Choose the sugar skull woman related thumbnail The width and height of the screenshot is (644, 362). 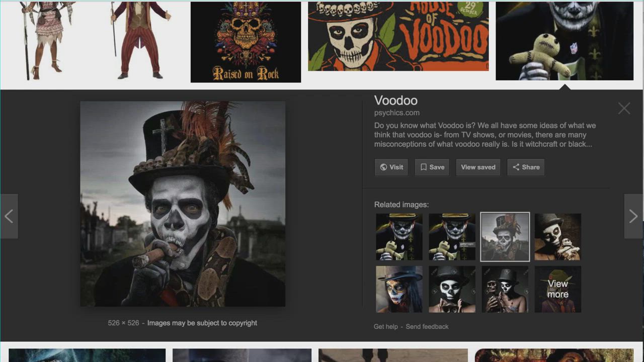[399, 290]
